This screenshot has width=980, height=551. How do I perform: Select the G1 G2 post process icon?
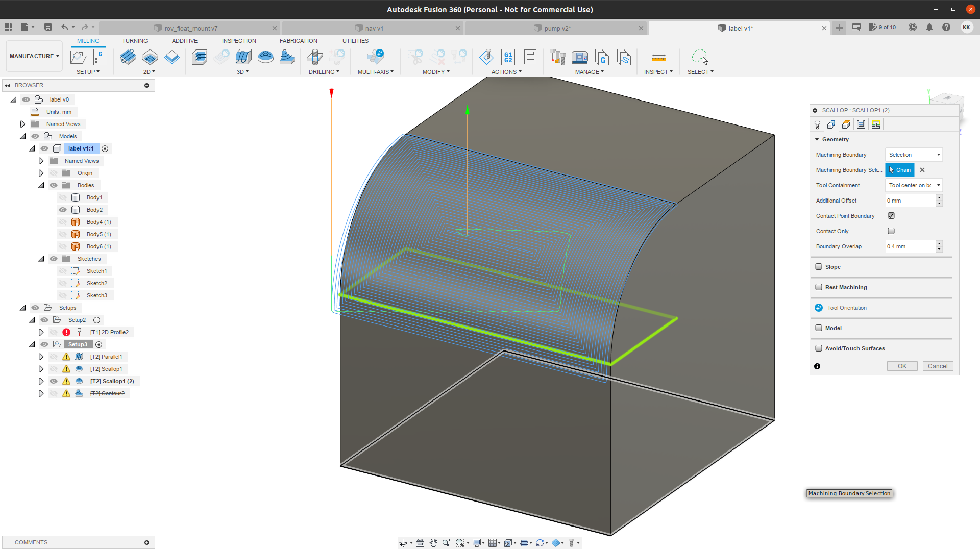pyautogui.click(x=508, y=57)
